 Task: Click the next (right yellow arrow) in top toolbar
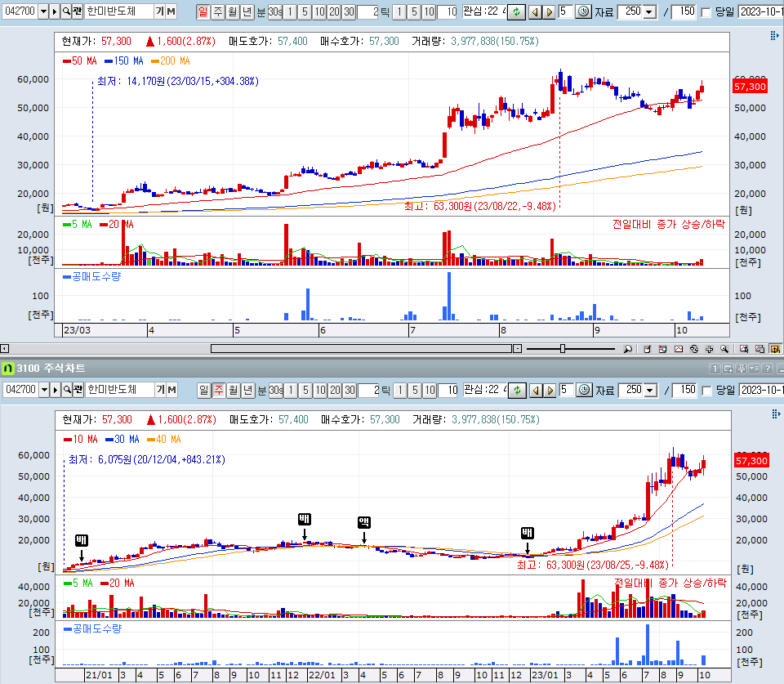click(549, 12)
